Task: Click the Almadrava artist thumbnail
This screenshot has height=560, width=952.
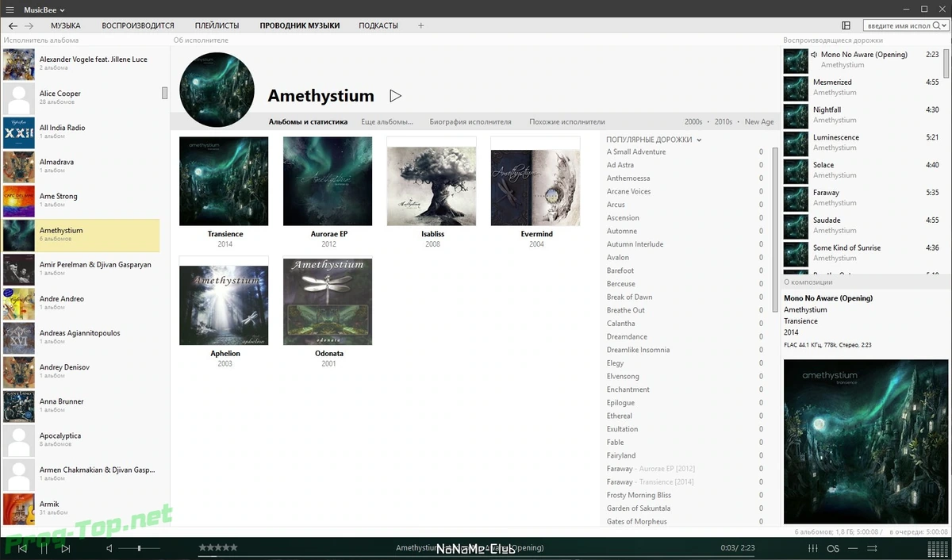Action: tap(19, 167)
